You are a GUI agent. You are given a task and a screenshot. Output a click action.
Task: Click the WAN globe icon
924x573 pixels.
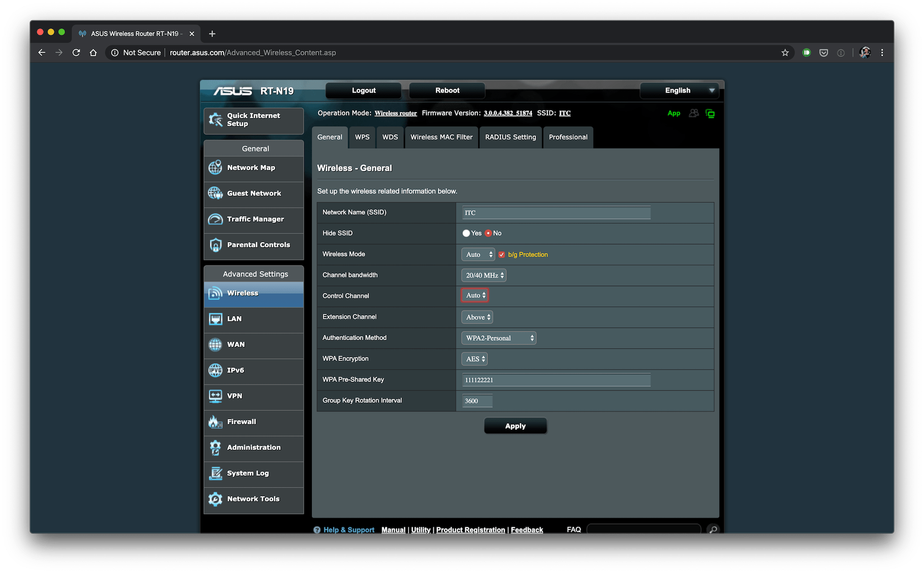tap(215, 344)
